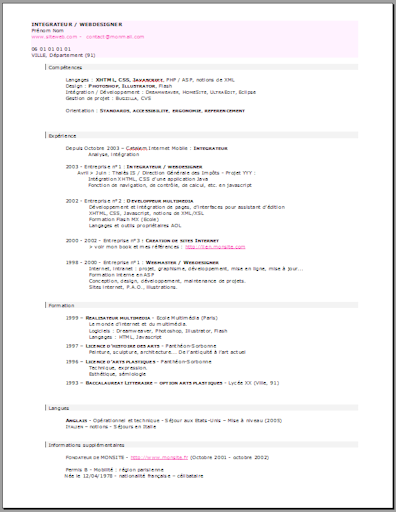The width and height of the screenshot is (396, 512).
Task: Click the 'Analyse, intégration' line
Action: coord(114,154)
